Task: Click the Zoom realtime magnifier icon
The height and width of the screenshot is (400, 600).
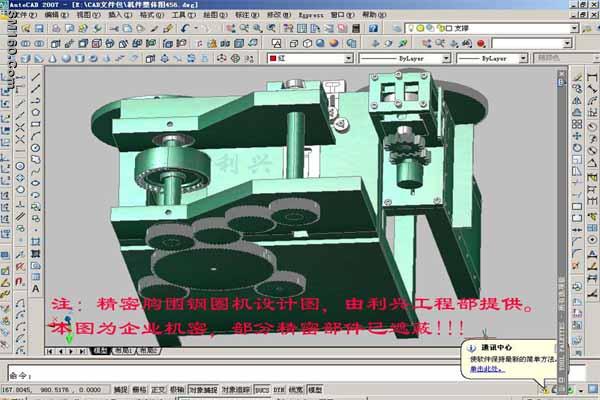Action: pos(244,28)
